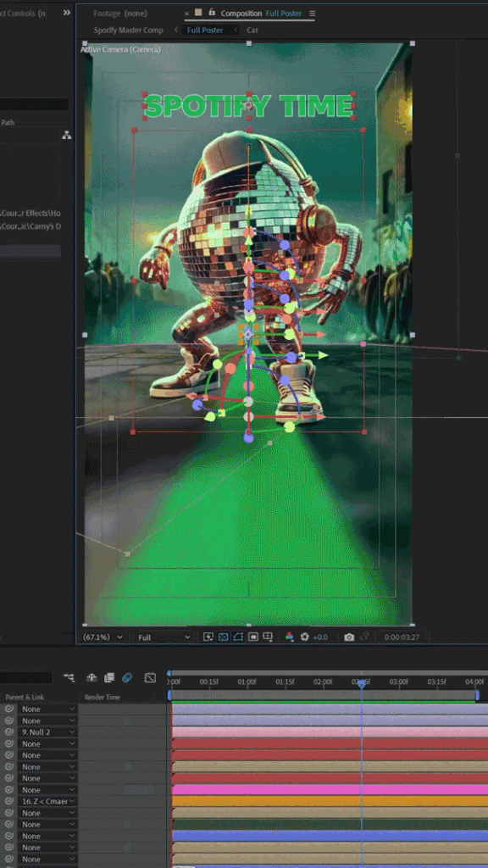Screen dimensions: 488x868
Task: Toggle frame blending for the composition
Action: tap(109, 677)
